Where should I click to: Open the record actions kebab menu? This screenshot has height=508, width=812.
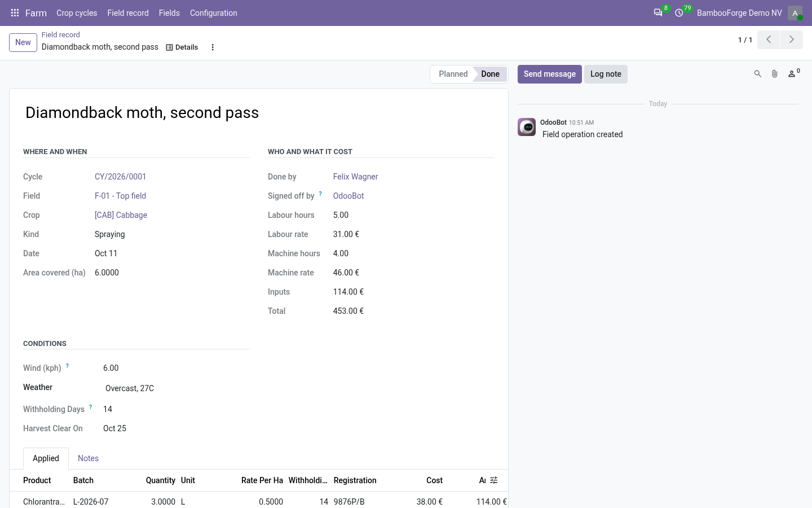(213, 47)
